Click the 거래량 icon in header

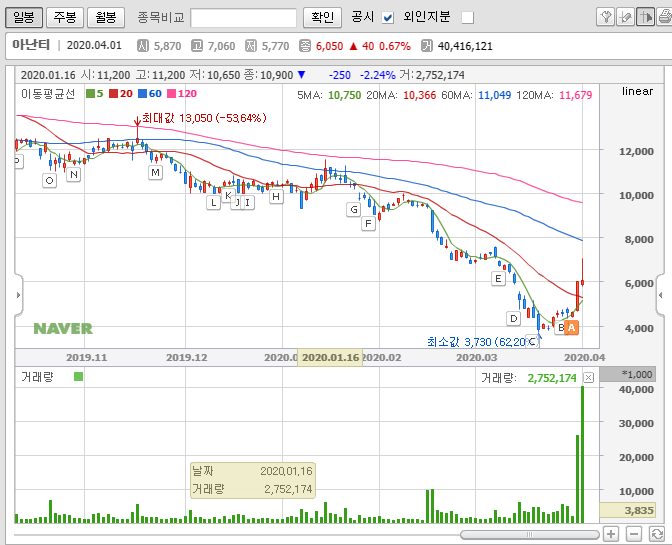pos(426,45)
